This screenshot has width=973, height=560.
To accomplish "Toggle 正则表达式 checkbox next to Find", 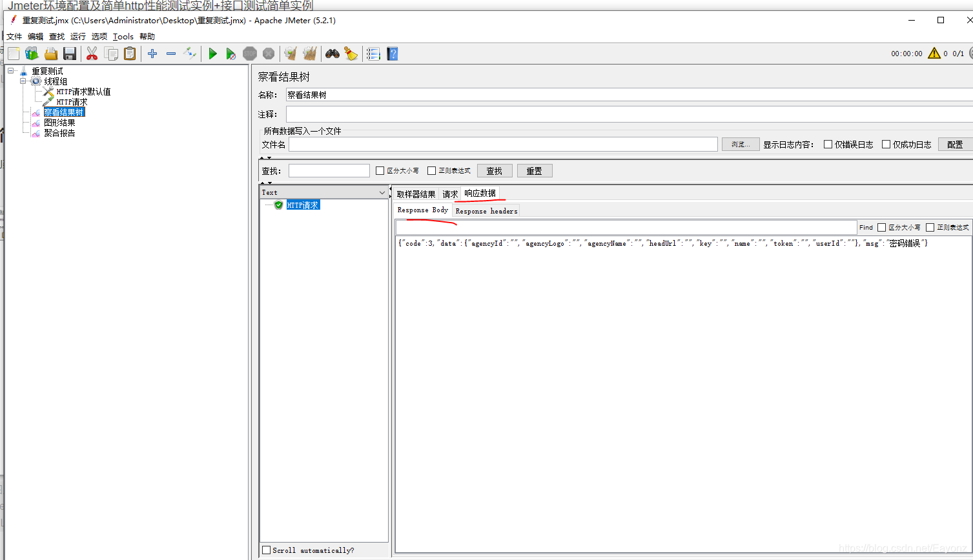I will [x=930, y=227].
